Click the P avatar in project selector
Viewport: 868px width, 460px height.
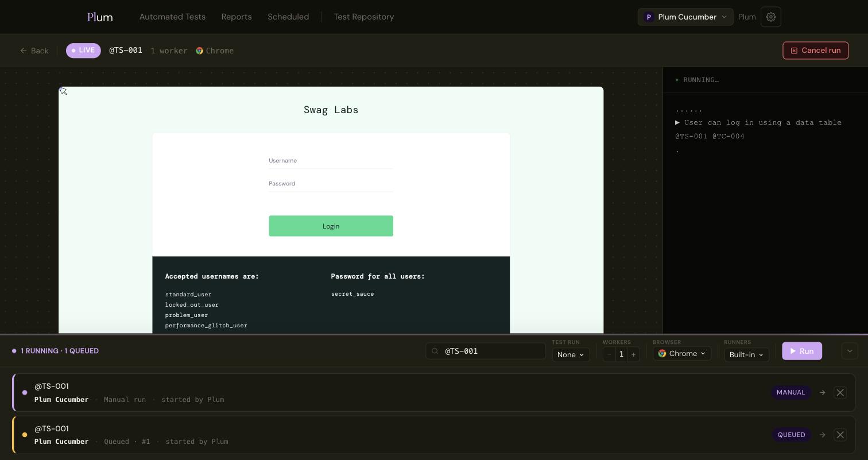[649, 17]
